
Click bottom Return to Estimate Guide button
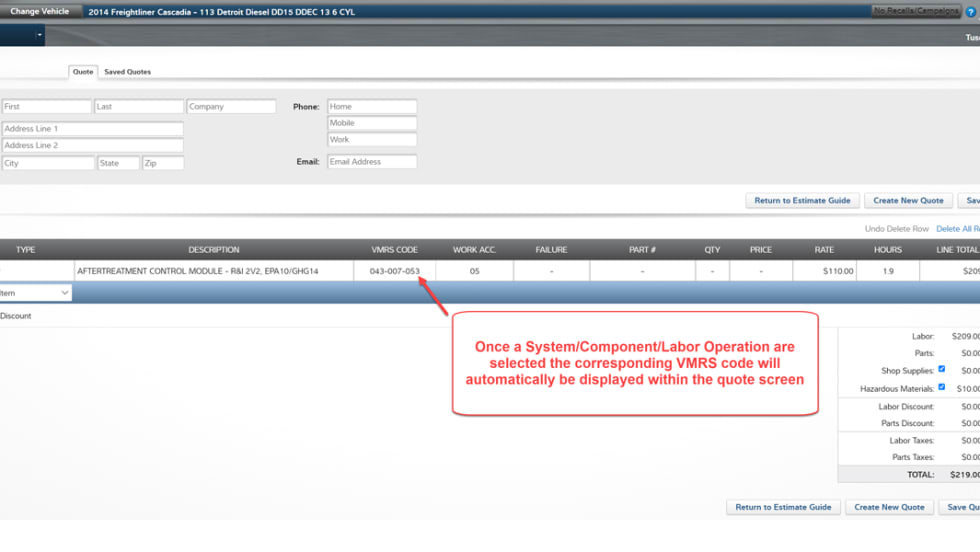pyautogui.click(x=783, y=507)
